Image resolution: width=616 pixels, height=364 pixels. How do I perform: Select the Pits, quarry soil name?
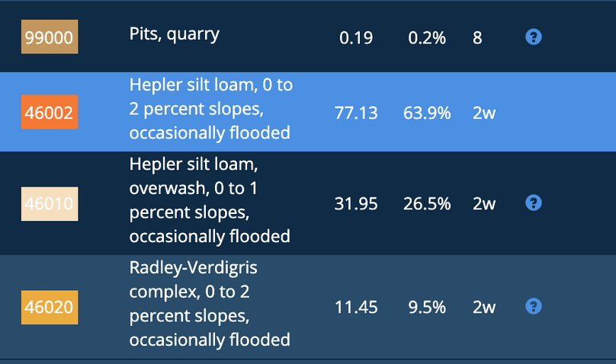coord(175,34)
